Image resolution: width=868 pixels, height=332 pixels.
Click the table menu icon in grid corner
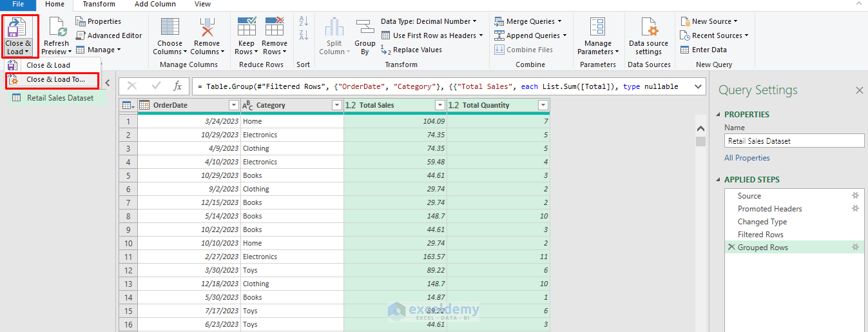[128, 105]
